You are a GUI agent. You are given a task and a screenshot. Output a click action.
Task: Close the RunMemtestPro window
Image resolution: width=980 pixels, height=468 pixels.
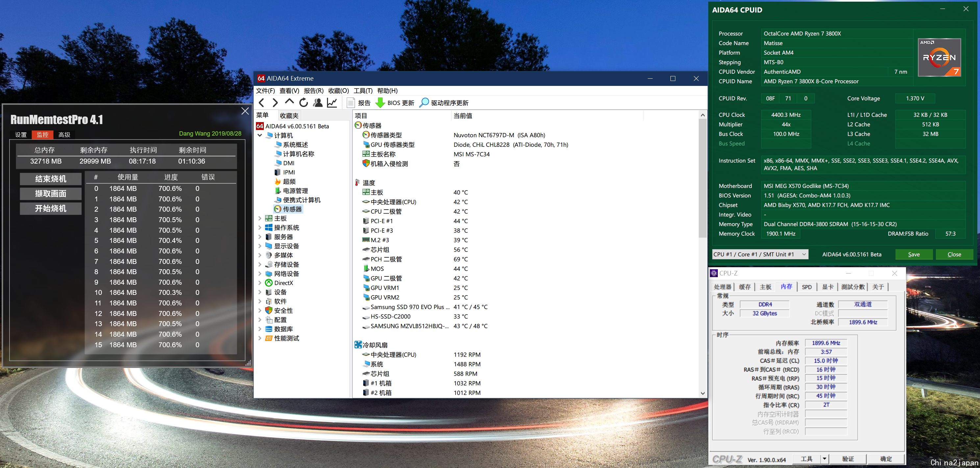tap(245, 111)
